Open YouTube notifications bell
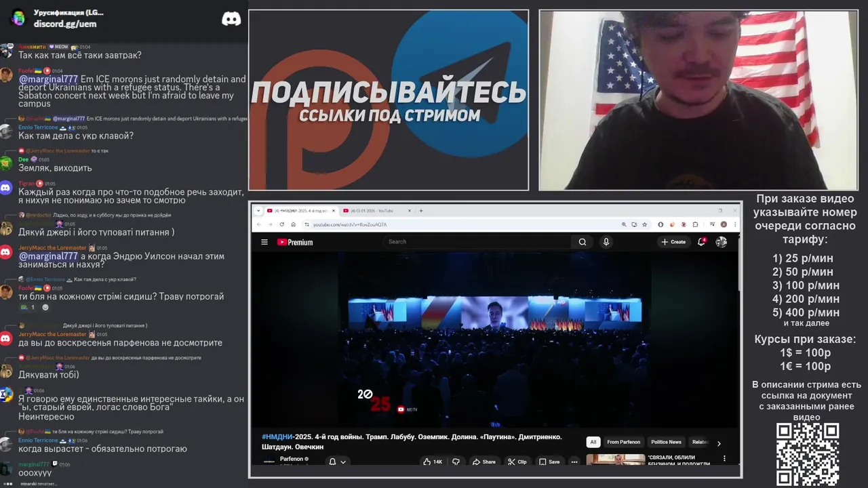 click(702, 242)
